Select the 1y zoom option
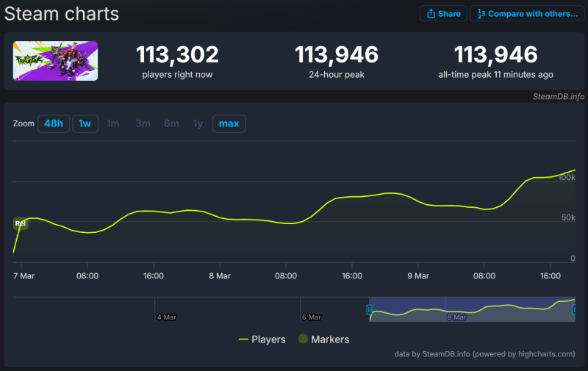This screenshot has width=588, height=371. coord(198,123)
